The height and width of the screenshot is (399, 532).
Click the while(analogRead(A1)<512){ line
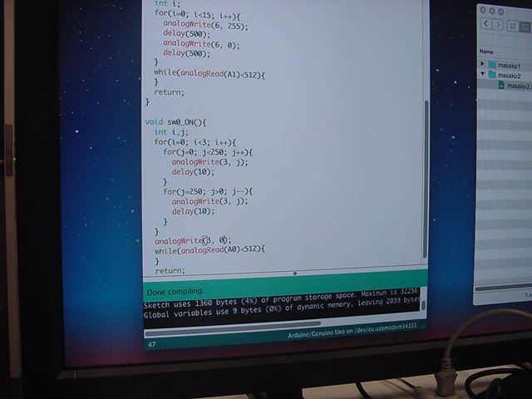click(x=209, y=74)
